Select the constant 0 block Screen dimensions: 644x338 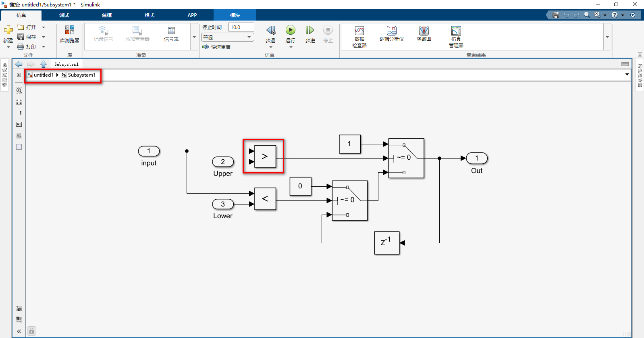300,186
